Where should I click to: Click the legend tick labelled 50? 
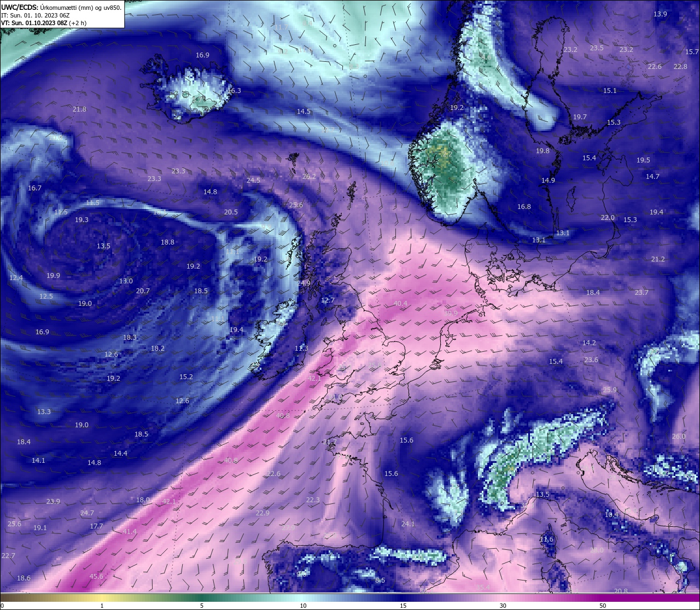[x=603, y=606]
